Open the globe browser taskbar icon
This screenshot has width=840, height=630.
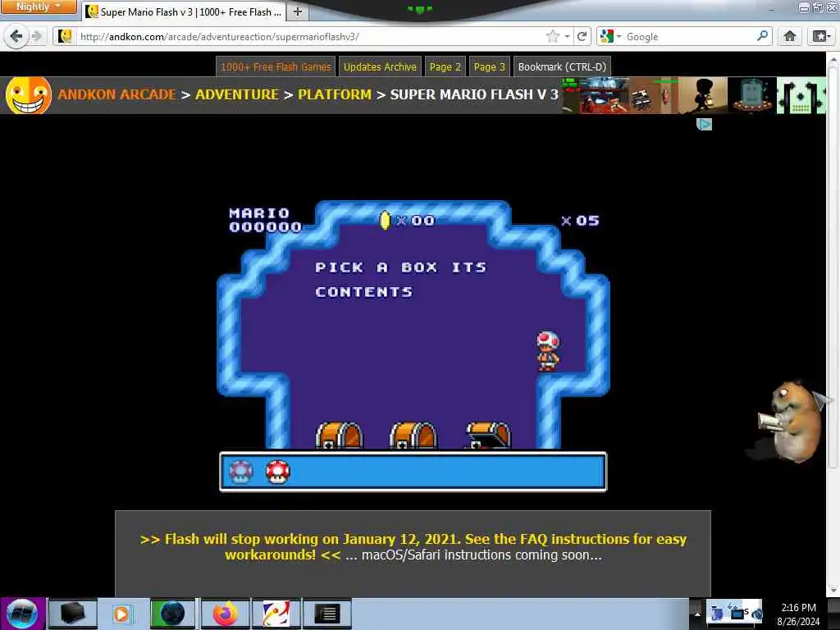(171, 614)
